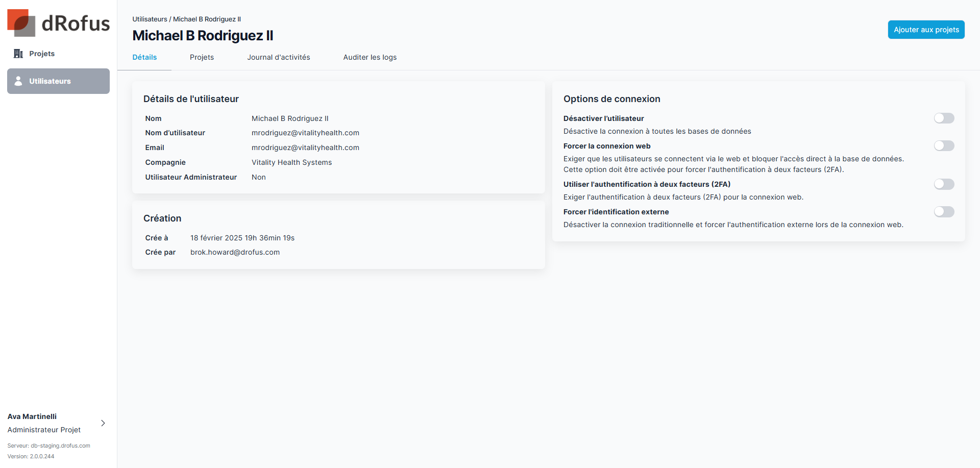Click the Projets building icon in sidebar
Viewport: 980px width, 468px height.
coord(18,54)
